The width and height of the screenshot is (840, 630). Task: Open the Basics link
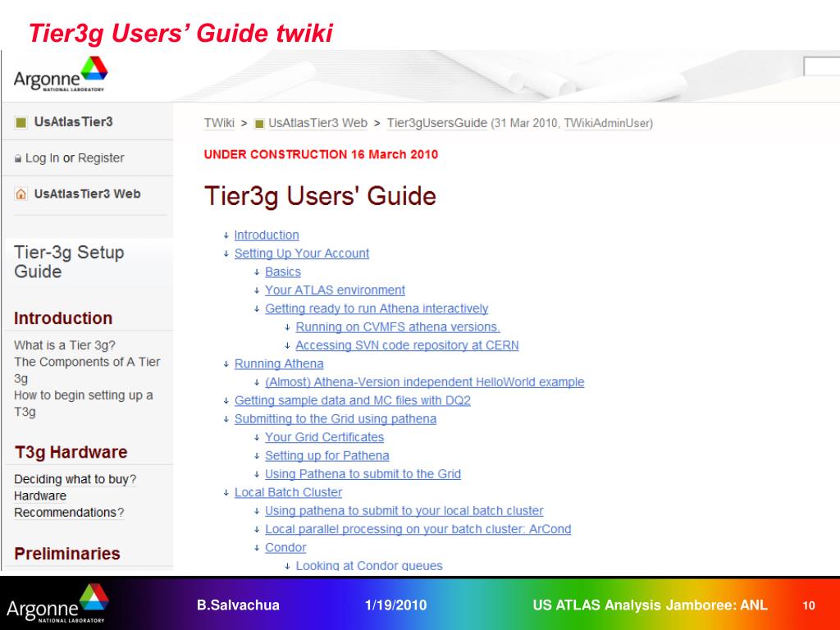[x=283, y=272]
